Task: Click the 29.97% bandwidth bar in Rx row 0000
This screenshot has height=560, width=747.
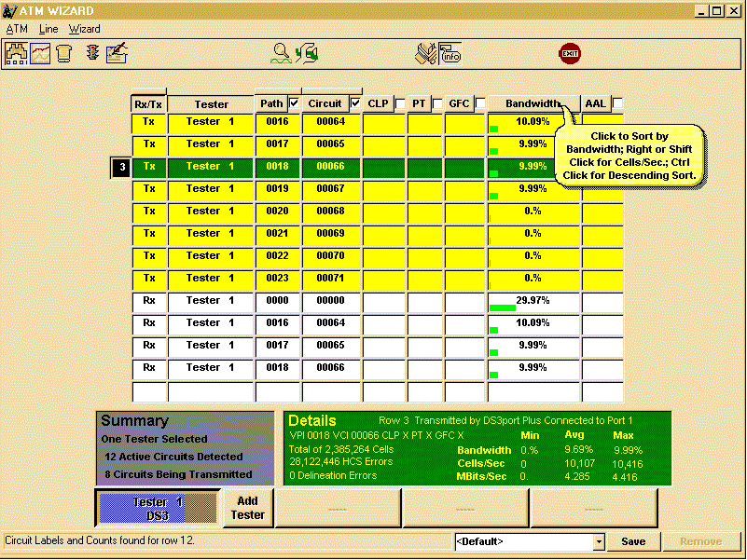Action: pyautogui.click(x=503, y=308)
